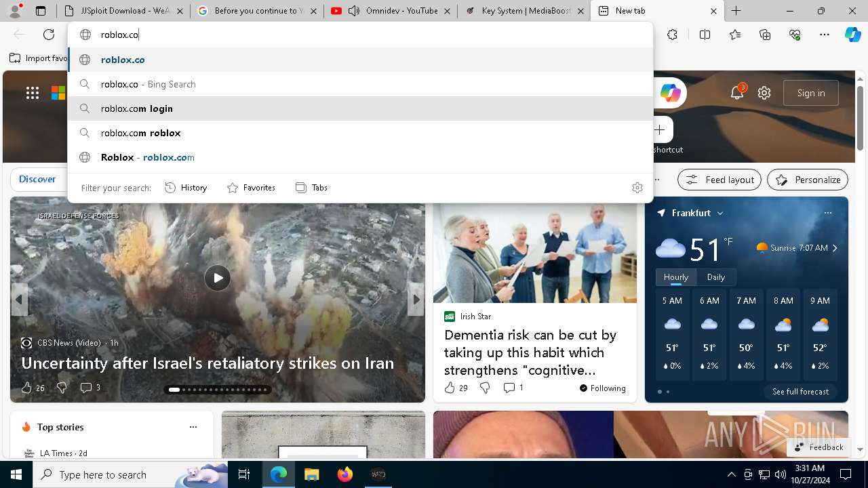Show next carousel news story
This screenshot has height=488, width=868.
click(416, 299)
